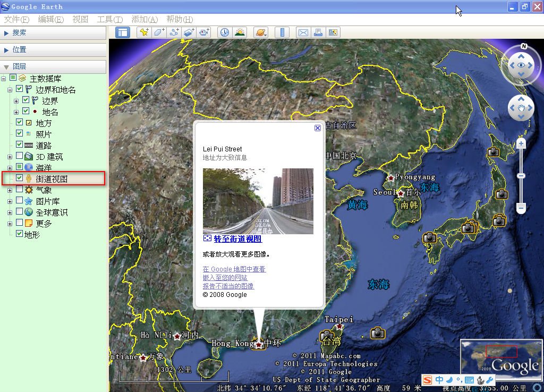Uncheck the 地形 layer
544x392 pixels.
(19, 233)
